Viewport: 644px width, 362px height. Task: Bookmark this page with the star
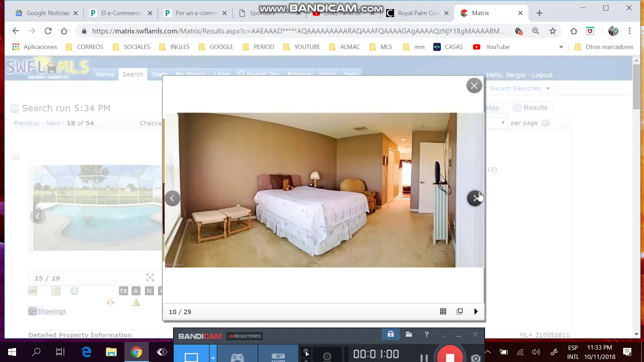(x=552, y=31)
